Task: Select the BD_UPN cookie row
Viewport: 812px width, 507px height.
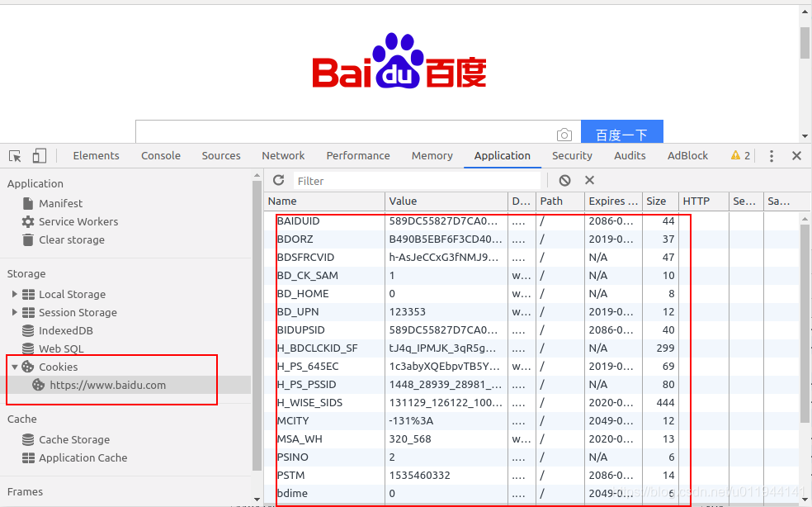Action: coord(531,311)
